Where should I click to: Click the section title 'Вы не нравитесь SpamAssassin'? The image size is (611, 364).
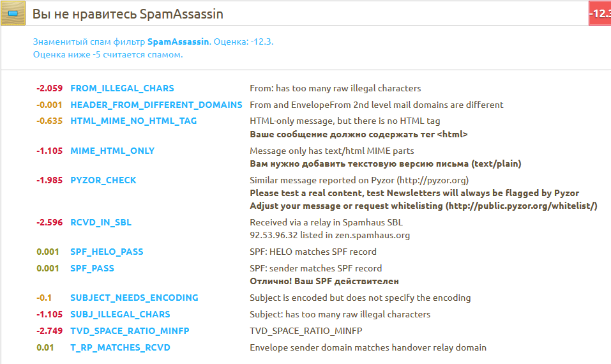tap(128, 14)
